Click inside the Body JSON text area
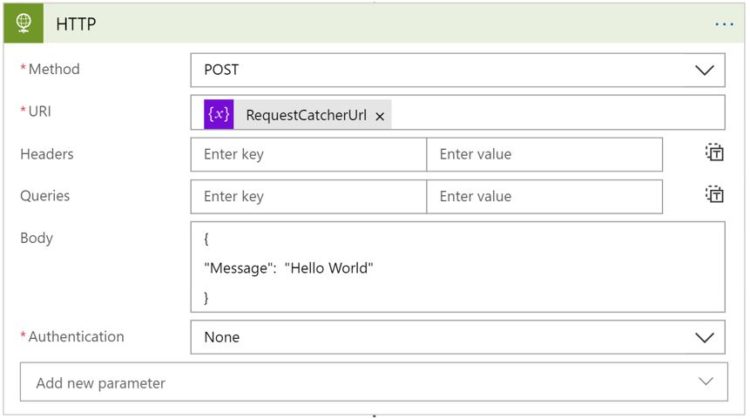 click(x=458, y=267)
